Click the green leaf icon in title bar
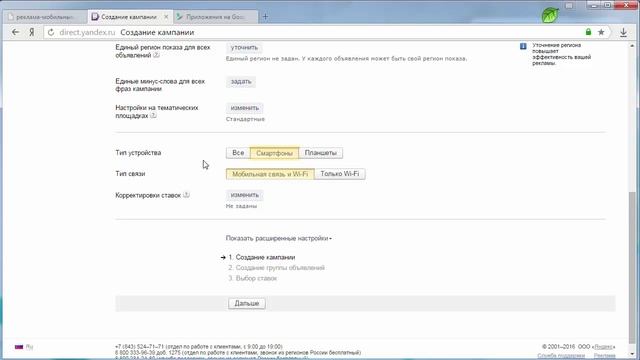 coord(550,15)
